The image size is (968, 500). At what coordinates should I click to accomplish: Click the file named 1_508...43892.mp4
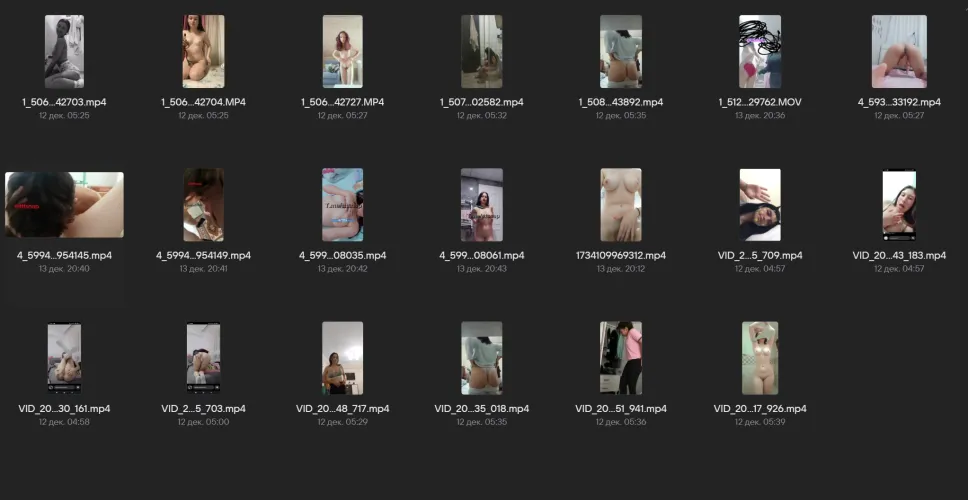[620, 52]
